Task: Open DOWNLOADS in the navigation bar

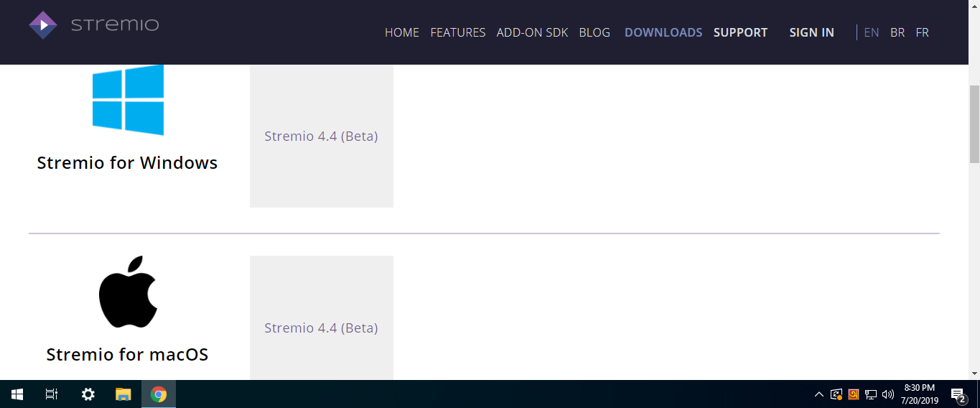Action: [663, 32]
